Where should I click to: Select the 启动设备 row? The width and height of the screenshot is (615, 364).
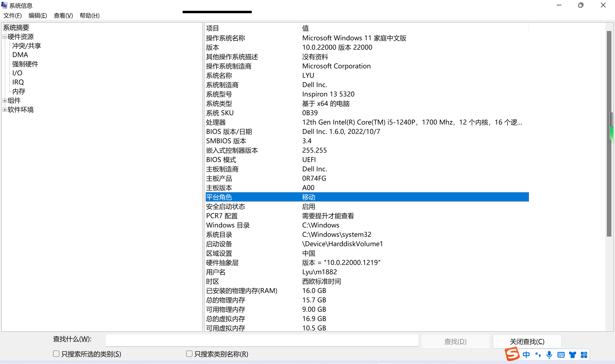pyautogui.click(x=367, y=244)
